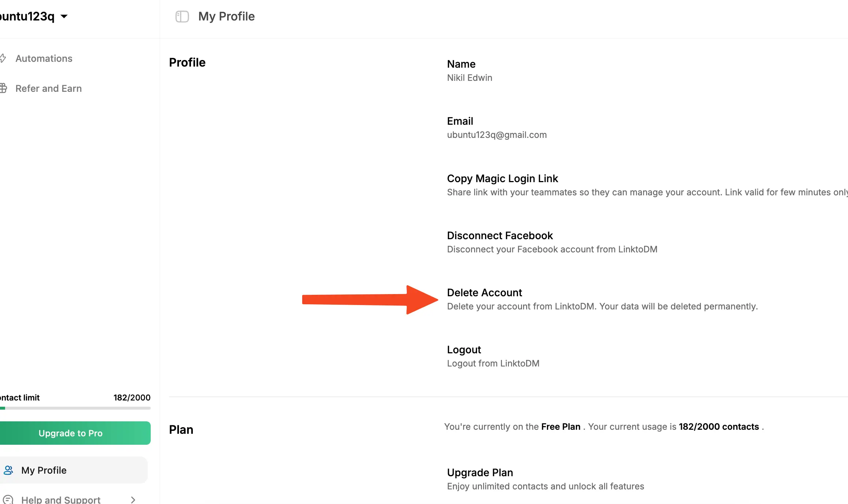Open Refer and Earn from the sidebar
The image size is (848, 504).
coord(48,88)
